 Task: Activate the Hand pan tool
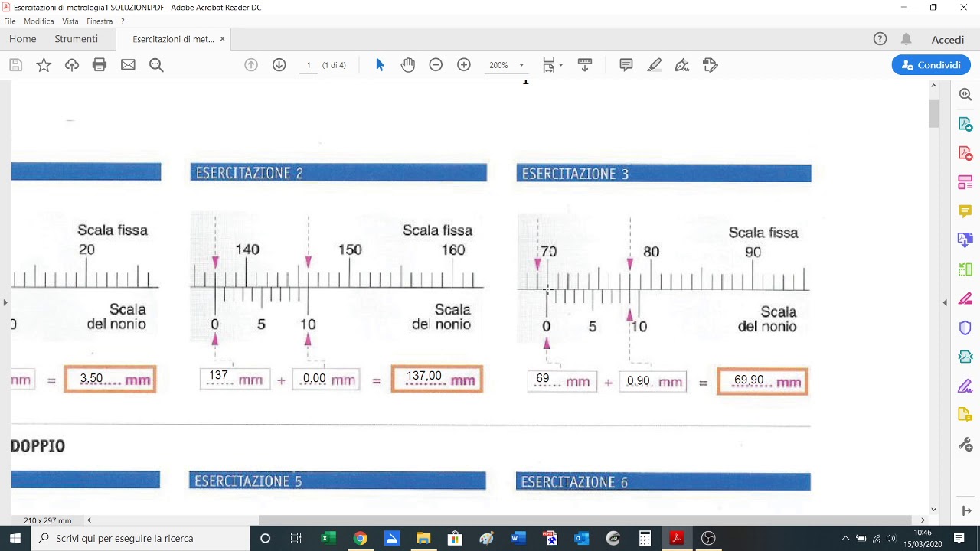[408, 65]
